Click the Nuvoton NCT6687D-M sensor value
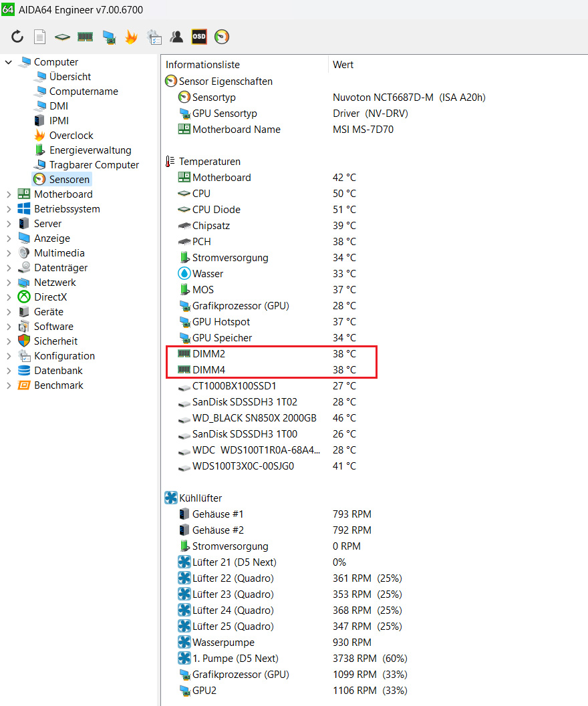Image resolution: width=588 pixels, height=706 pixels. (409, 98)
